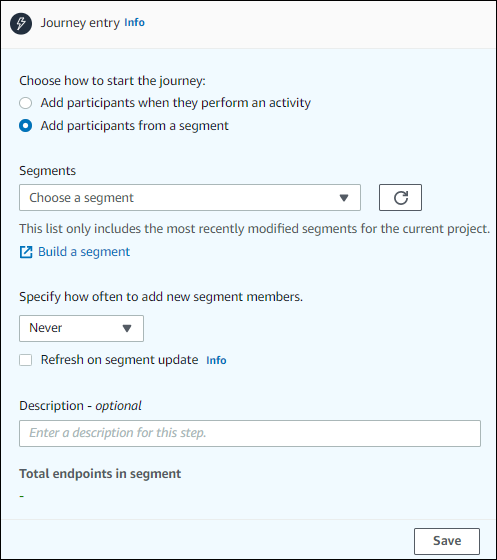Viewport: 497px width, 560px height.
Task: Click the arrow icon in Choose a segment box
Action: 344,198
